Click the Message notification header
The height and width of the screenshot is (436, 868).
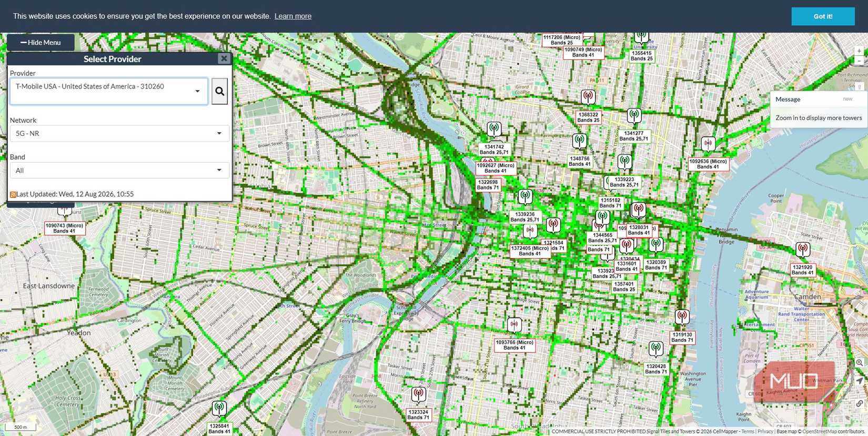pyautogui.click(x=817, y=99)
